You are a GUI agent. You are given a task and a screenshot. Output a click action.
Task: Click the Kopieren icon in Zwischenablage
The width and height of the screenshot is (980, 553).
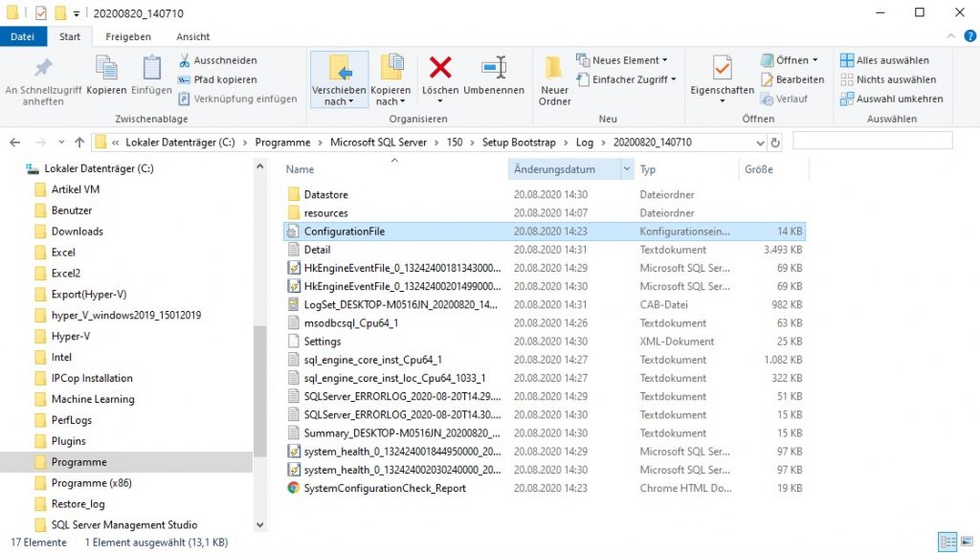coord(106,68)
